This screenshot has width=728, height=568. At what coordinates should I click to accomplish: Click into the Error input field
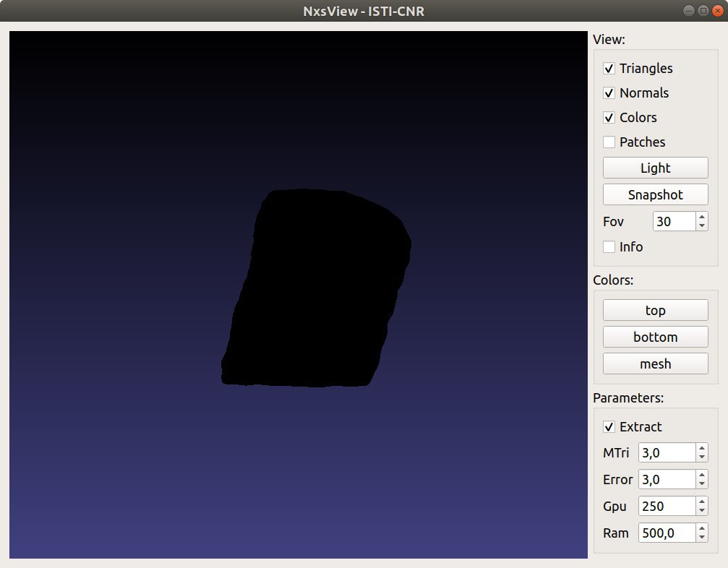point(667,479)
